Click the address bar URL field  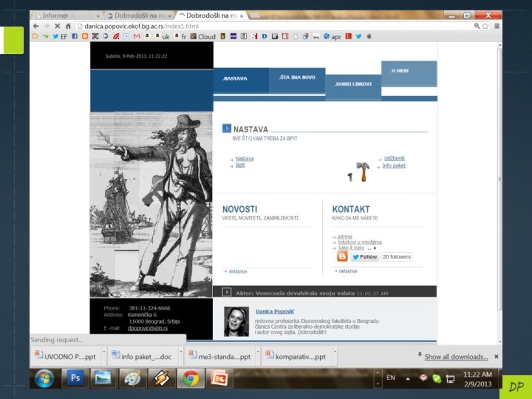coord(273,26)
